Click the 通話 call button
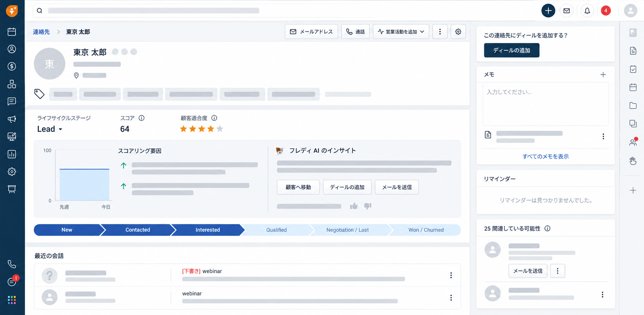The height and width of the screenshot is (315, 644). pyautogui.click(x=356, y=32)
